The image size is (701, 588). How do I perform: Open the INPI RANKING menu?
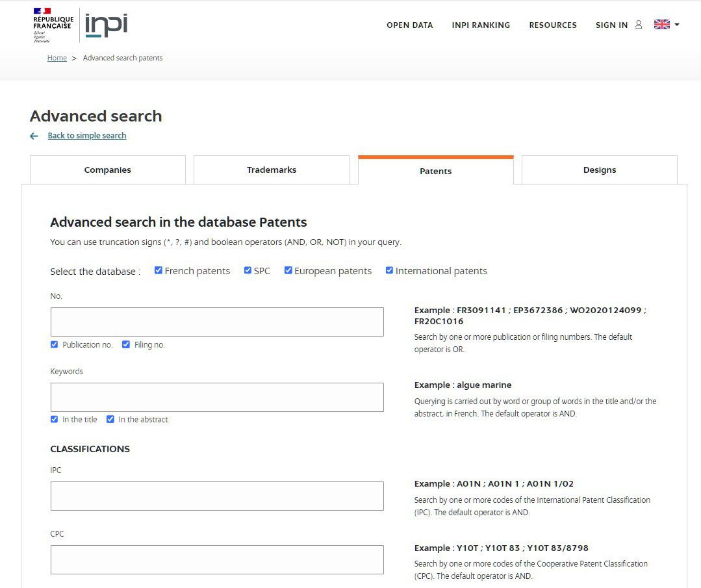(x=481, y=25)
